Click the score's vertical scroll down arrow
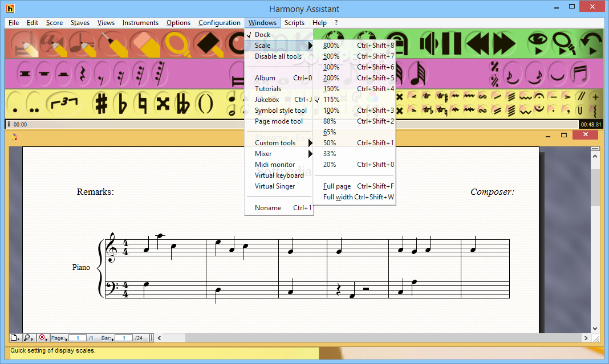The height and width of the screenshot is (364, 609). (595, 329)
